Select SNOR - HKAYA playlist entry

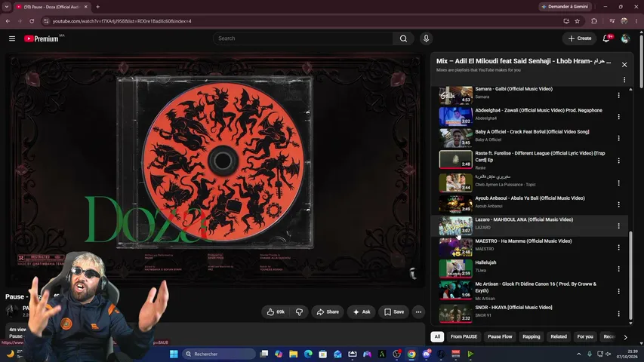click(530, 314)
